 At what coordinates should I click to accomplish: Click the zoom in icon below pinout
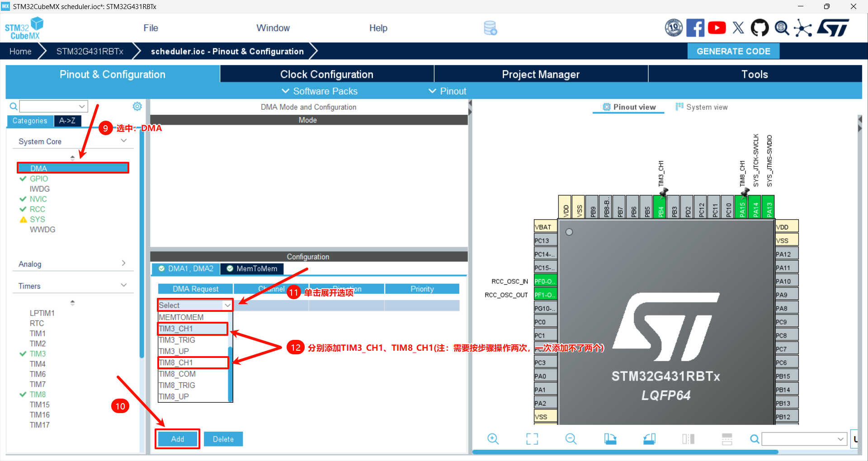(493, 439)
